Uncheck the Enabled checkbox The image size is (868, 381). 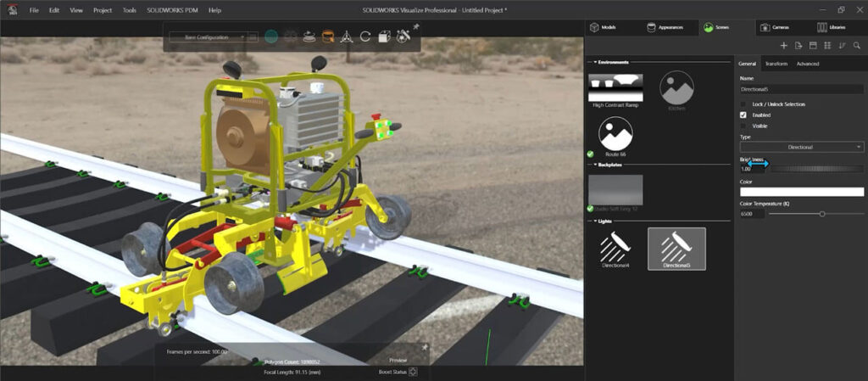pos(743,115)
